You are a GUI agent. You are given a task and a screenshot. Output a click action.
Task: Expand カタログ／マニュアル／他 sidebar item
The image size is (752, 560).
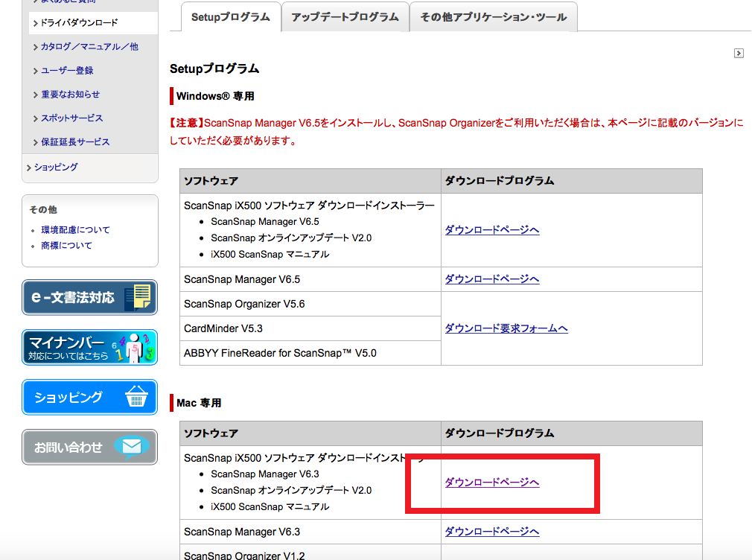(89, 47)
